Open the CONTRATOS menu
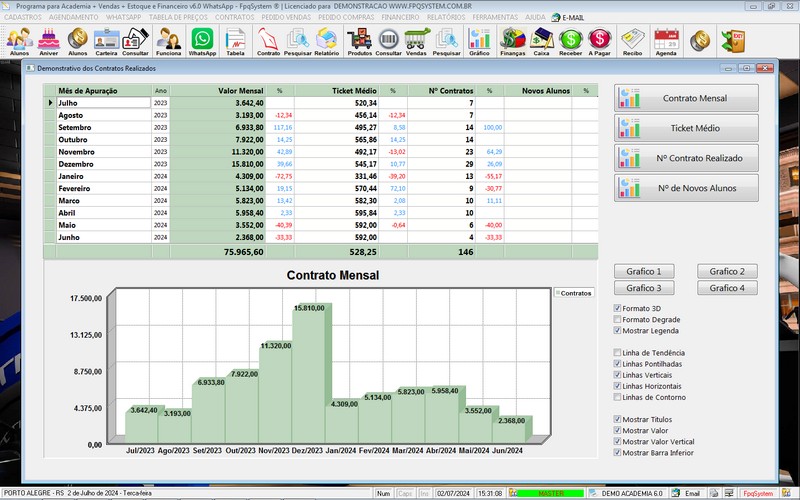 234,17
